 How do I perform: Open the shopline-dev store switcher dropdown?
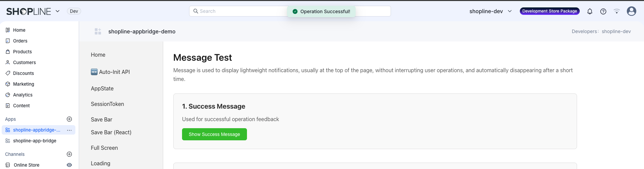490,11
